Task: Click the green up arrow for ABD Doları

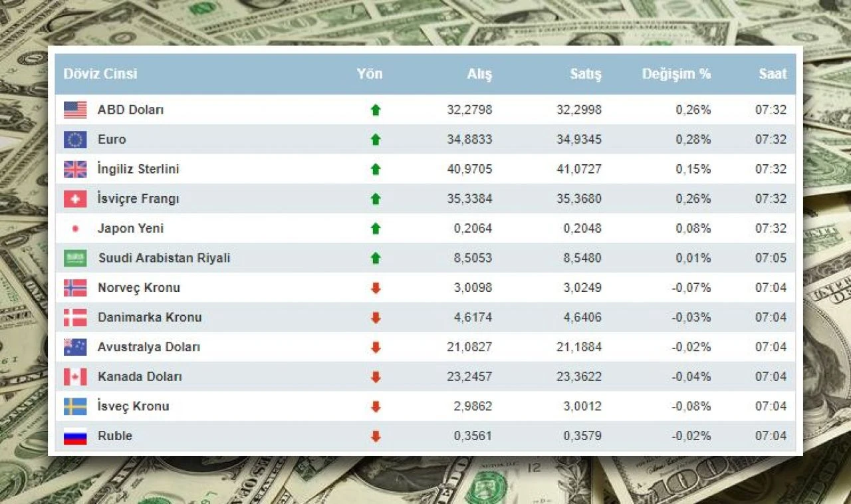Action: click(x=376, y=110)
